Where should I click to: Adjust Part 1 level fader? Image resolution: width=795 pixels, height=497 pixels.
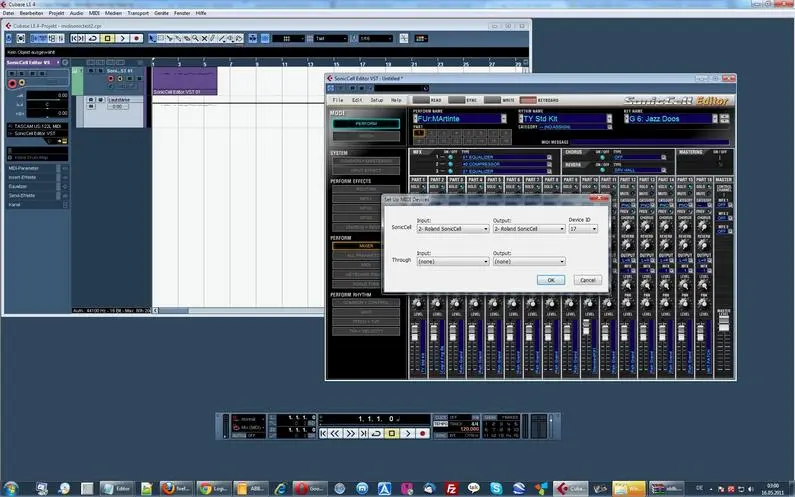pyautogui.click(x=415, y=333)
